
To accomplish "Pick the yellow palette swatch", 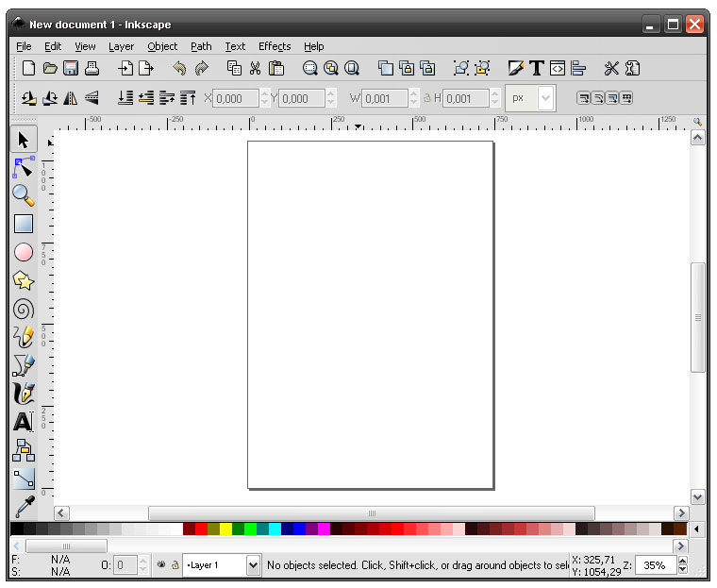I will [225, 529].
